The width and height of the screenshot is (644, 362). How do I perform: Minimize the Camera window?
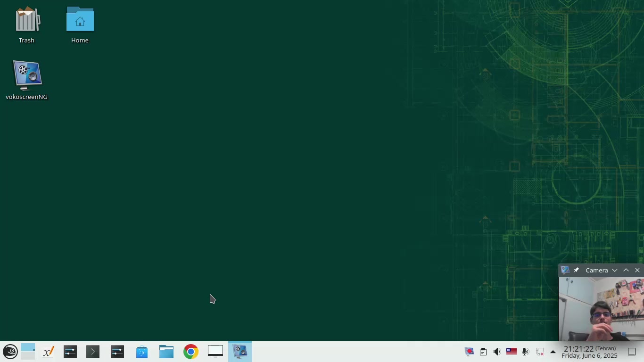[x=615, y=270]
